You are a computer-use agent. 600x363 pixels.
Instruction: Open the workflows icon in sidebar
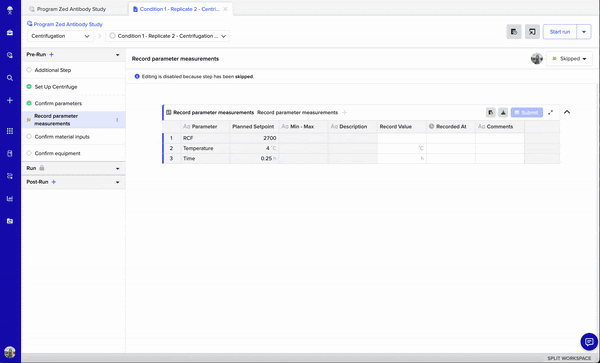coord(10,176)
